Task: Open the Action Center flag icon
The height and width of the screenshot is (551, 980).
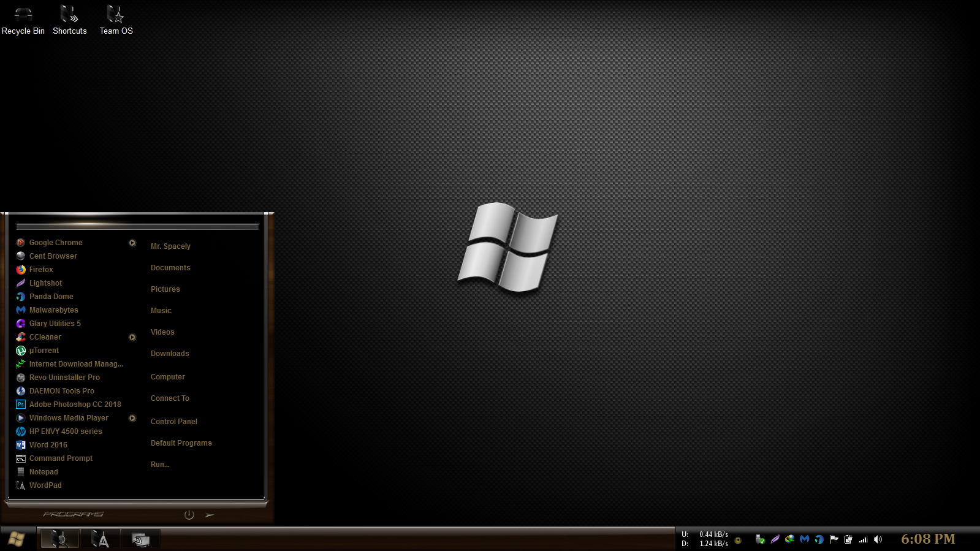Action: point(834,539)
